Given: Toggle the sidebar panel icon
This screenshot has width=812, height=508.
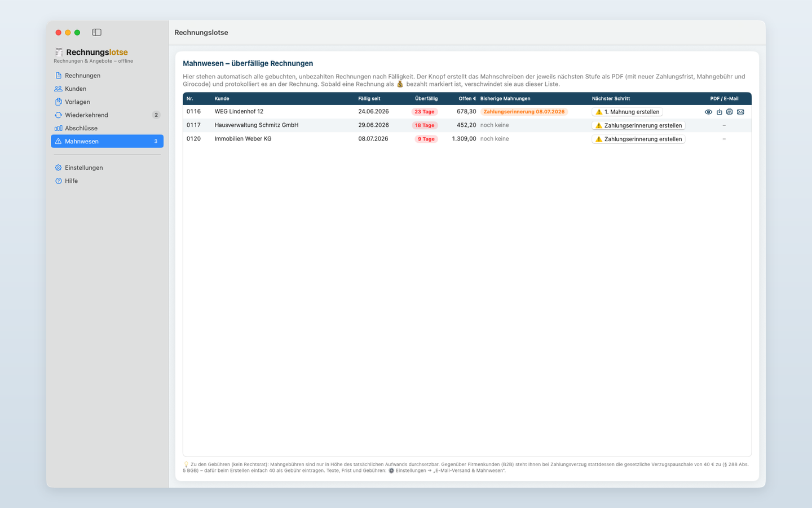Looking at the screenshot, I should [97, 32].
